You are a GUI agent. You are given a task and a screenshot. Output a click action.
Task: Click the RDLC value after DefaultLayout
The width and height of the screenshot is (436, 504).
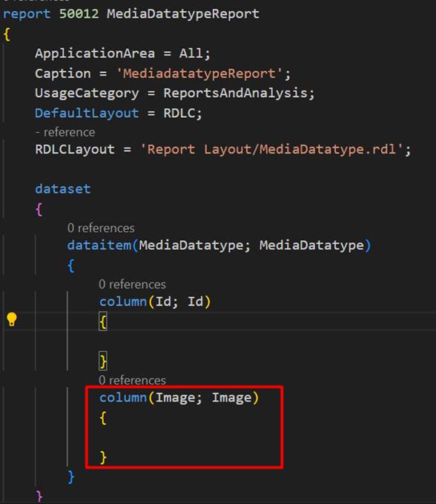[x=179, y=113]
